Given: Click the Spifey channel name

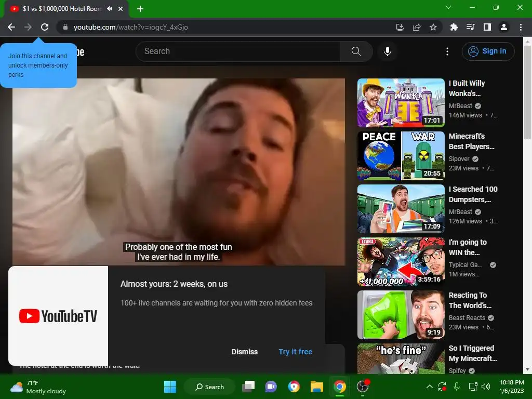Looking at the screenshot, I should [457, 371].
